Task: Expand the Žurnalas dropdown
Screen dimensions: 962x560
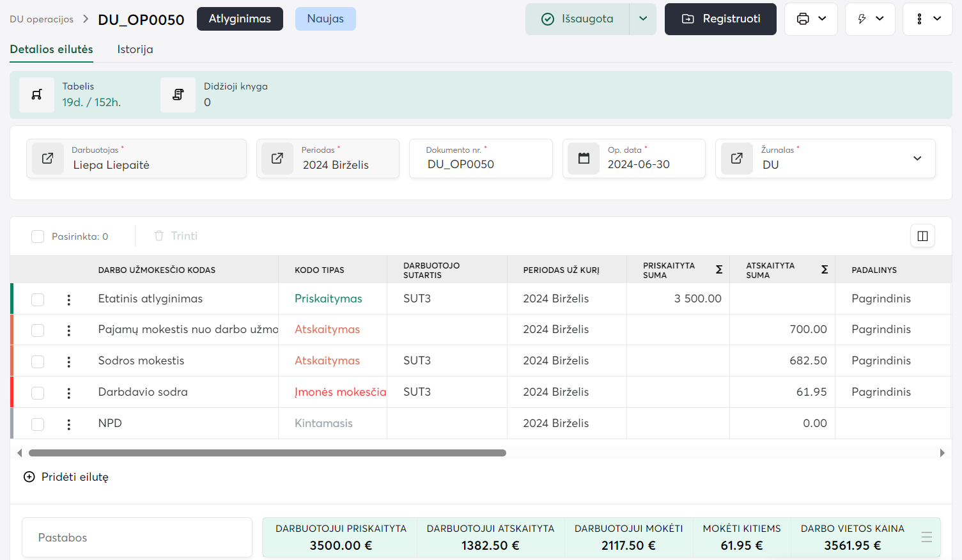Action: click(x=917, y=159)
